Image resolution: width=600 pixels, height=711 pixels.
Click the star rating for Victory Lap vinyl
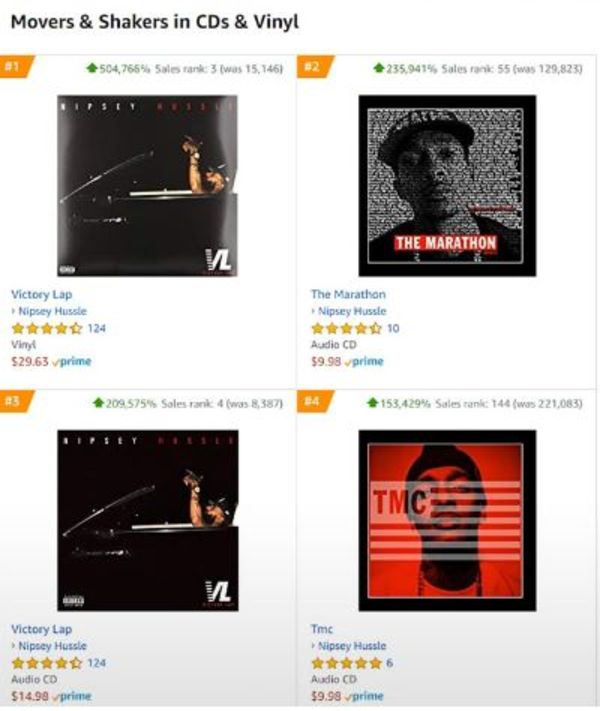coord(47,328)
